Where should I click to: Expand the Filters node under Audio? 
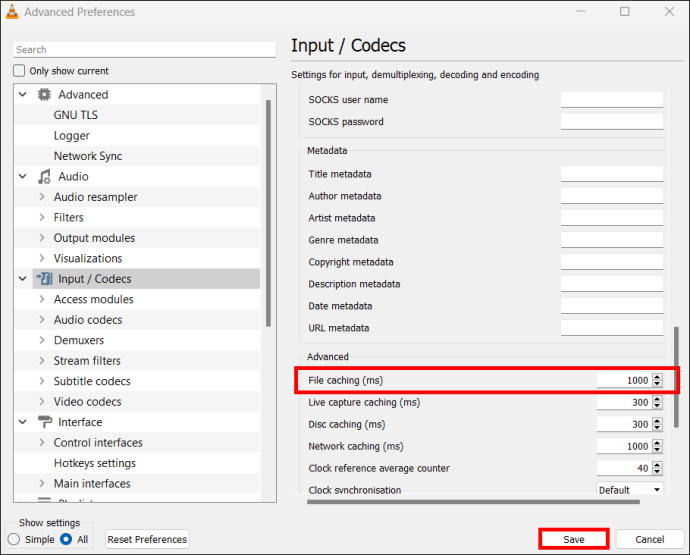42,217
